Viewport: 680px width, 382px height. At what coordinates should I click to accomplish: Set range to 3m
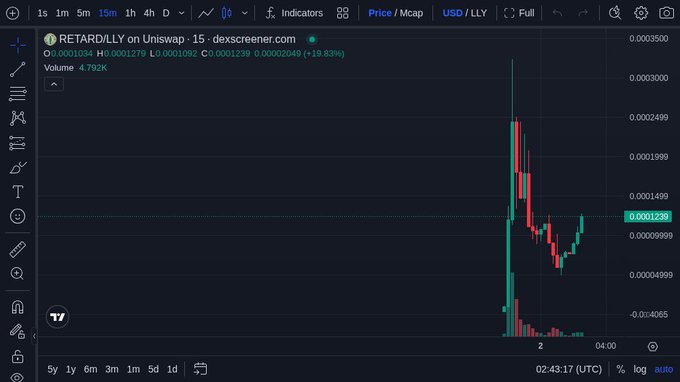click(x=112, y=369)
